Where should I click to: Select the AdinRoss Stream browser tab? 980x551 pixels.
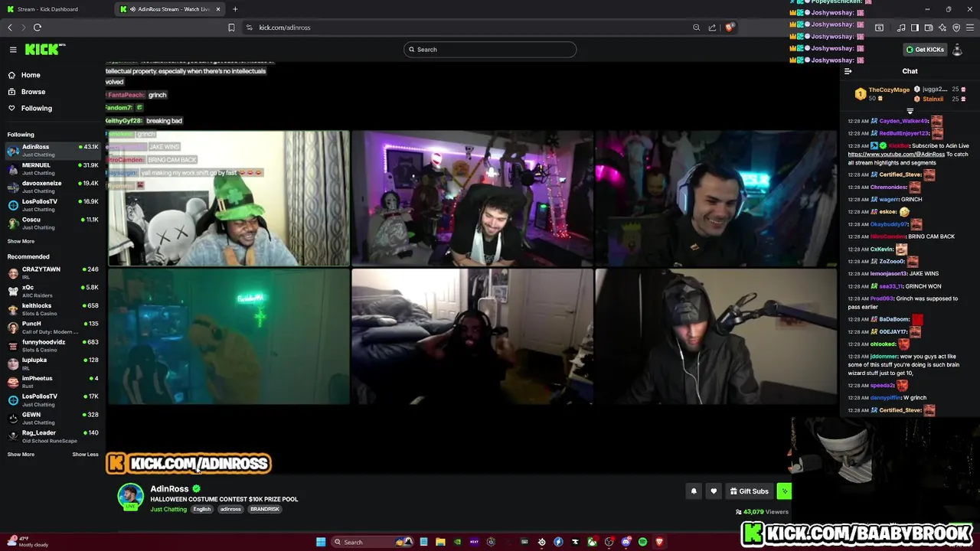(x=170, y=9)
